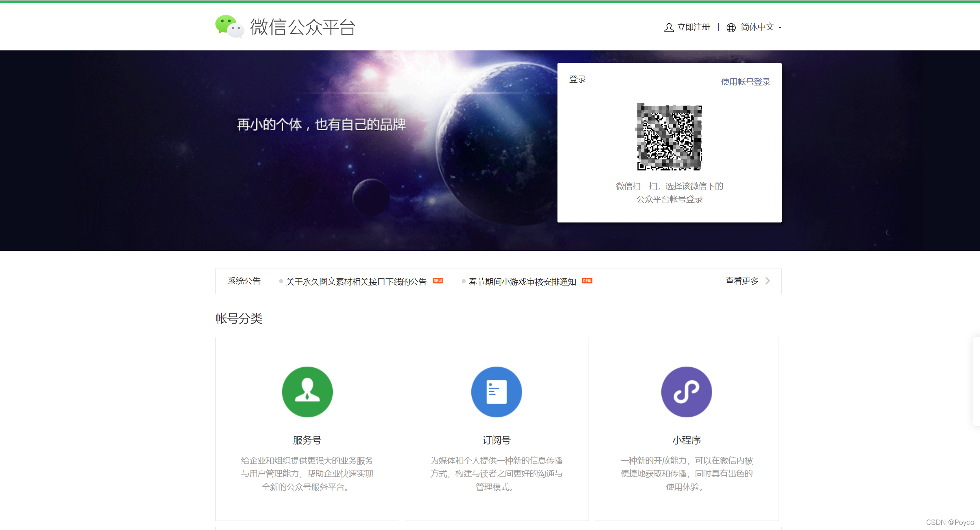This screenshot has height=530, width=980.
Task: Select the green 服务号 person icon
Action: [x=307, y=391]
